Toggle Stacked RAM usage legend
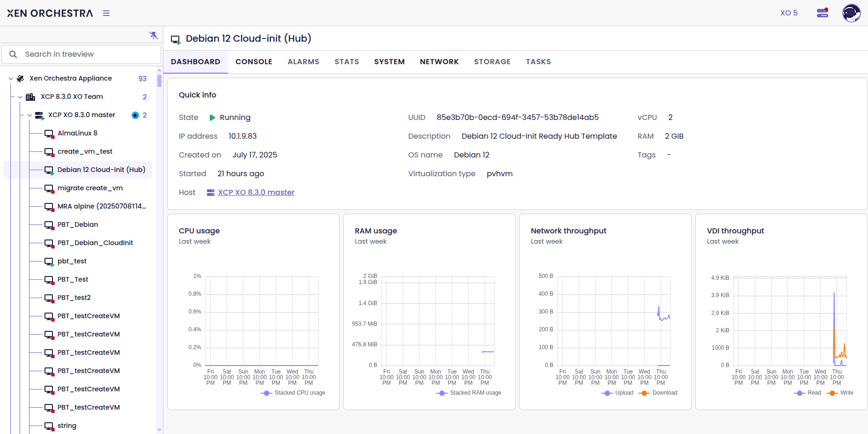The height and width of the screenshot is (434, 868). coord(469,393)
